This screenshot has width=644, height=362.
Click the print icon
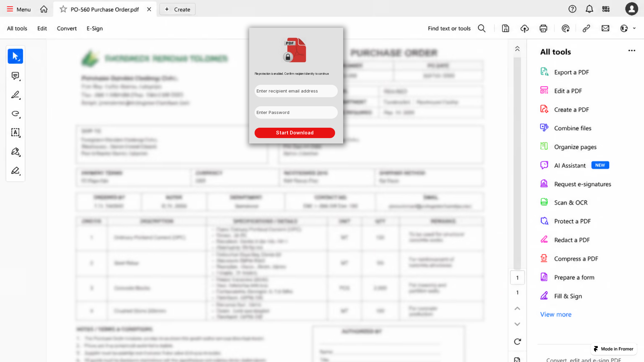543,28
